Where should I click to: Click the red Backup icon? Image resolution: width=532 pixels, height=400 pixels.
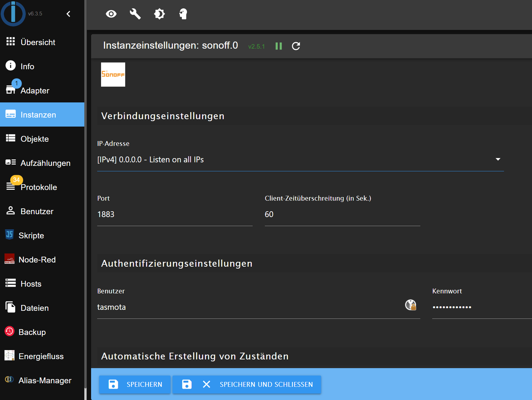pyautogui.click(x=10, y=331)
